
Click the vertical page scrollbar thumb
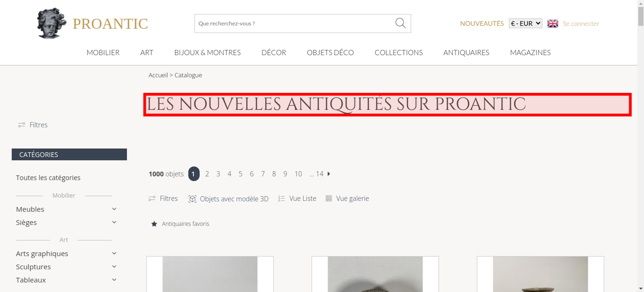(641, 15)
